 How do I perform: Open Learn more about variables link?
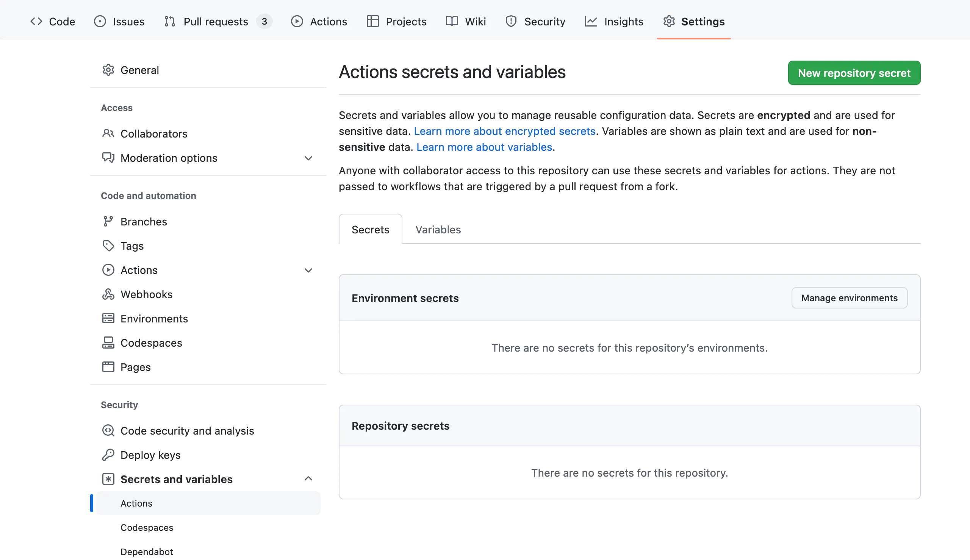click(x=484, y=147)
